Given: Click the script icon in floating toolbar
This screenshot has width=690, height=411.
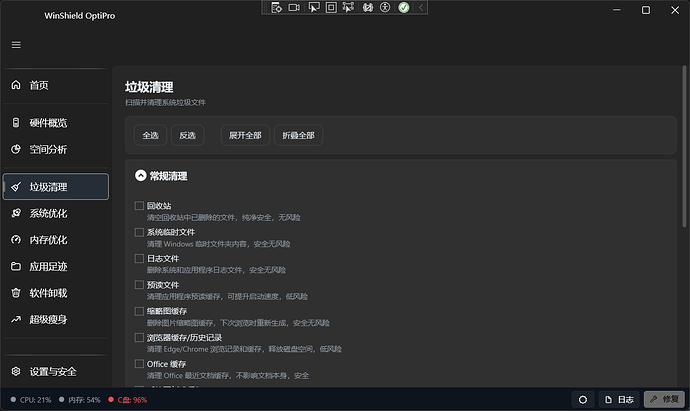Looking at the screenshot, I should click(276, 7).
